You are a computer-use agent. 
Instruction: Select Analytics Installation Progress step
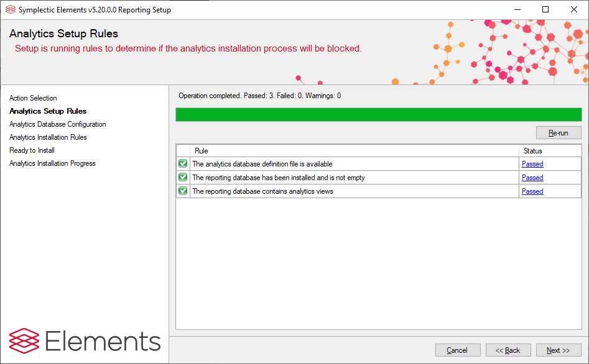pos(52,163)
